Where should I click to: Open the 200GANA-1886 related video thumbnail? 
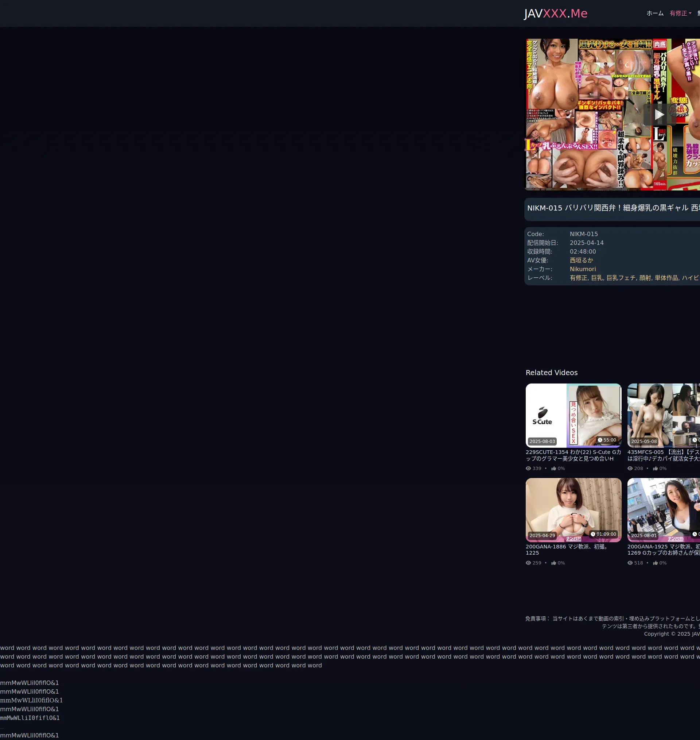pyautogui.click(x=573, y=510)
